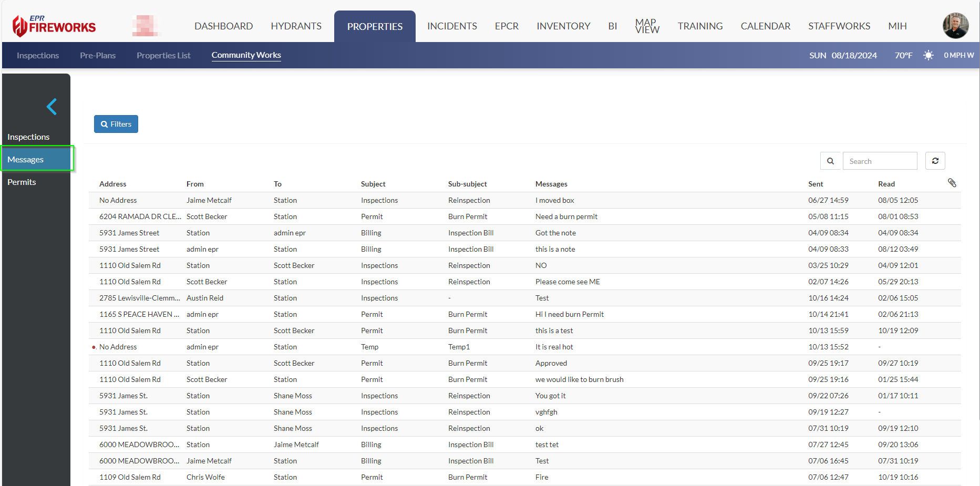Open Inspections in the left sidebar
The height and width of the screenshot is (486, 980).
point(28,137)
